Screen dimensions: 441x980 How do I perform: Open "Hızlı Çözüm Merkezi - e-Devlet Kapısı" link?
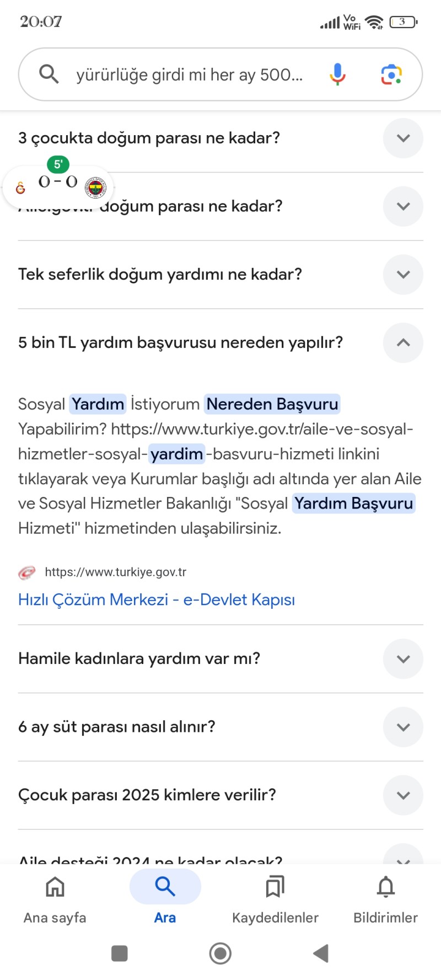157,599
